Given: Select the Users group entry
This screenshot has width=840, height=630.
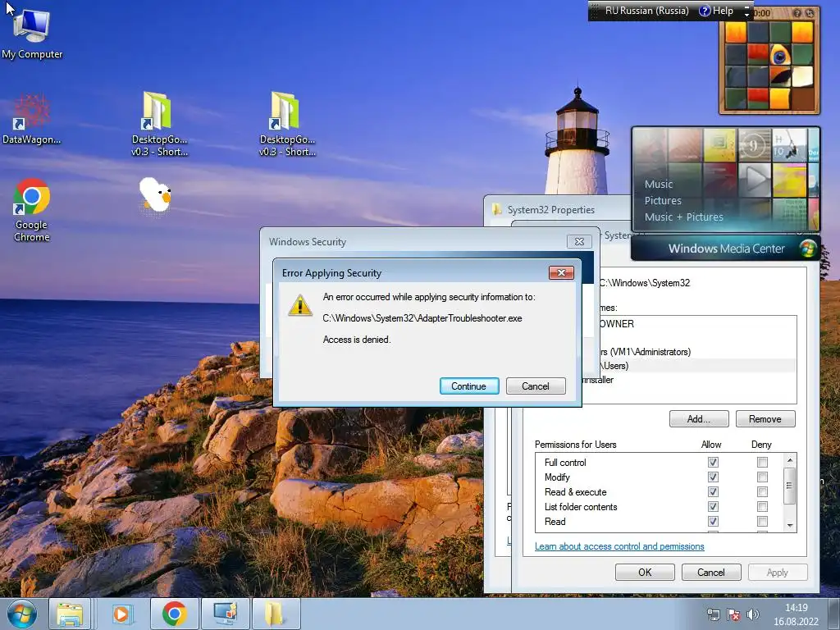Looking at the screenshot, I should click(x=696, y=366).
